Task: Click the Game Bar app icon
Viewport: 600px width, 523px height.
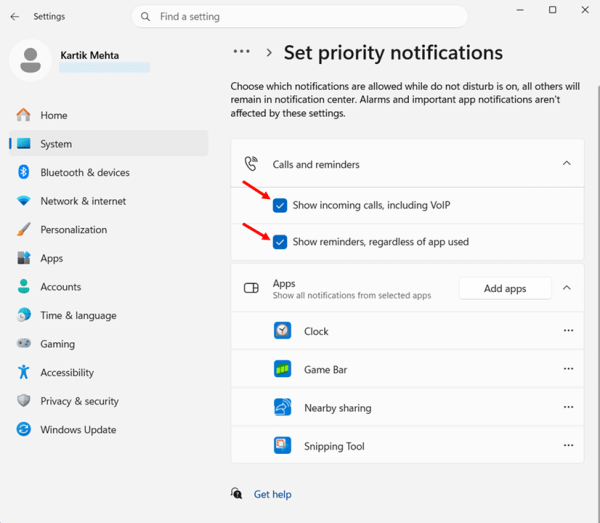Action: coord(282,369)
